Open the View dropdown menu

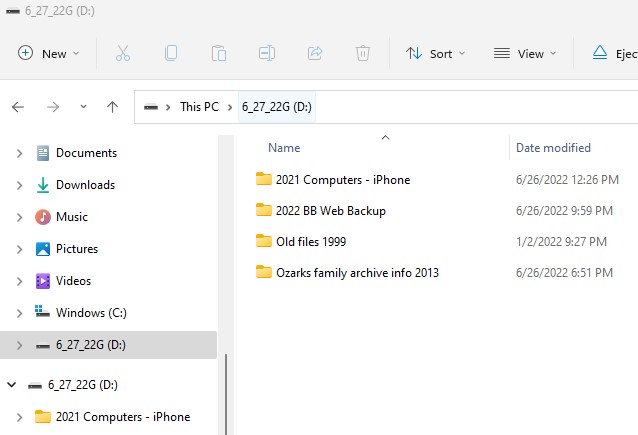coord(525,53)
